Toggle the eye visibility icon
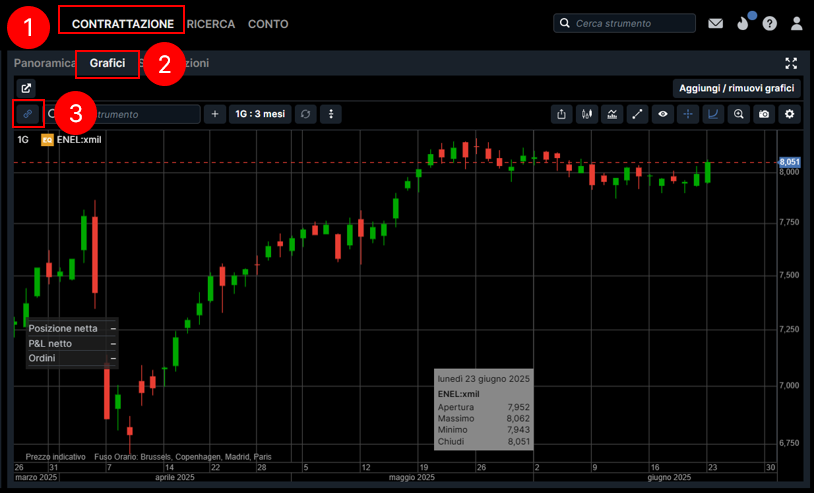 663,114
